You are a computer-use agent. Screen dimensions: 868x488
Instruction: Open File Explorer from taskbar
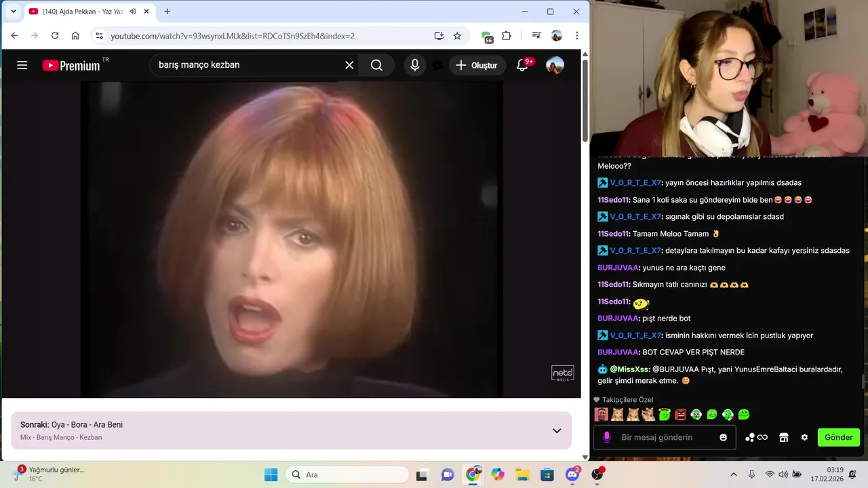(x=522, y=474)
